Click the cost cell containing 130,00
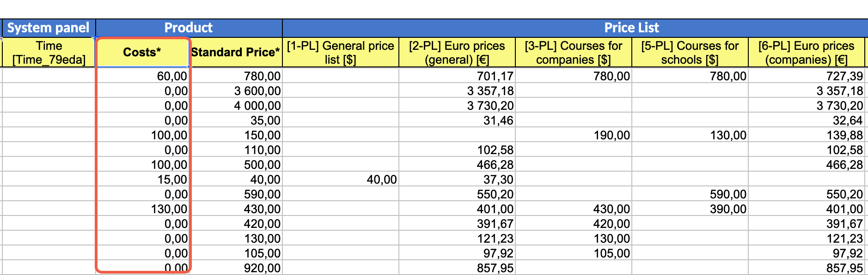Screen dimensions: 868x275 pyautogui.click(x=142, y=209)
